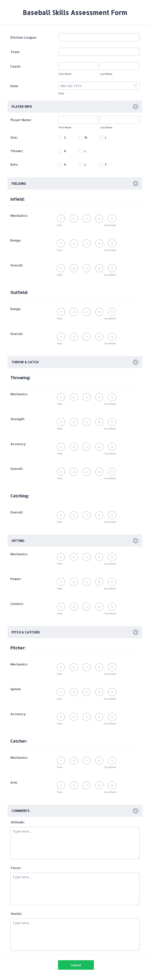The width and height of the screenshot is (150, 980).
Task: Click Player Name first name field
Action: coord(78,120)
